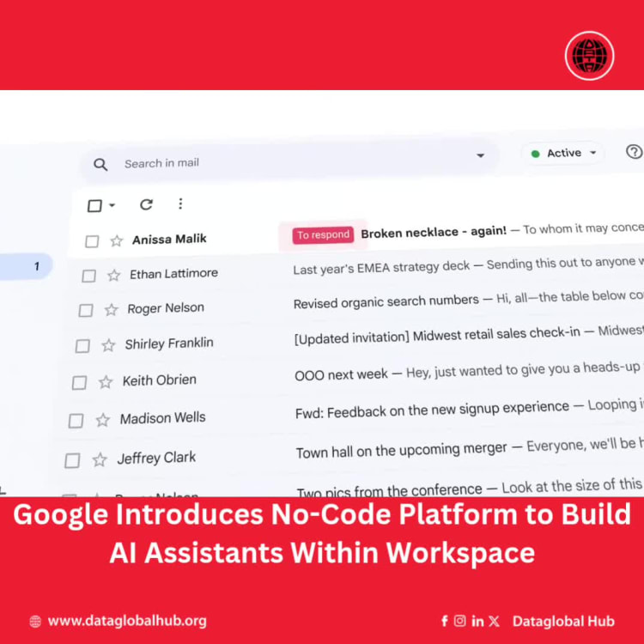Select the checkbox for Roger Nelson email
The image size is (644, 644).
click(85, 310)
